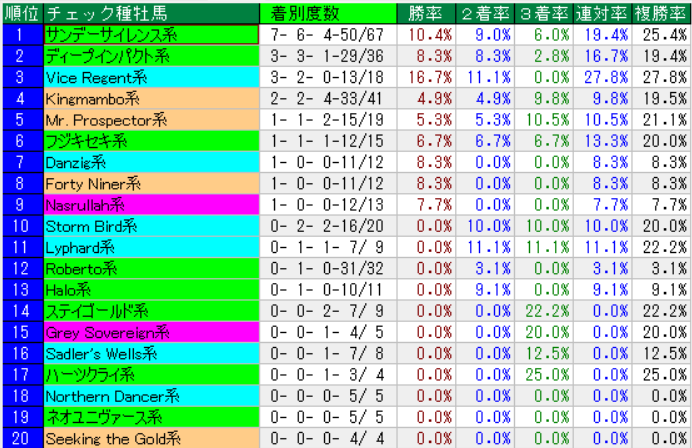Select the Kingmambo系 cell
Screen dimensions: 692x448
point(151,98)
